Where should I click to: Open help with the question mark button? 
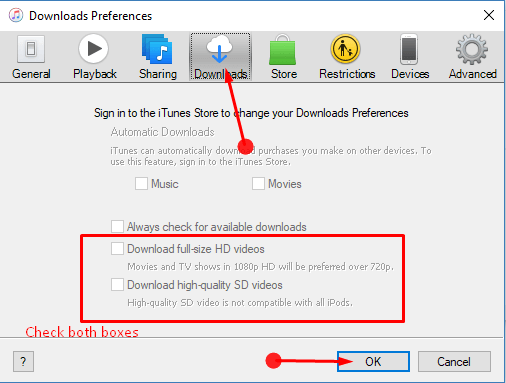pyautogui.click(x=23, y=361)
